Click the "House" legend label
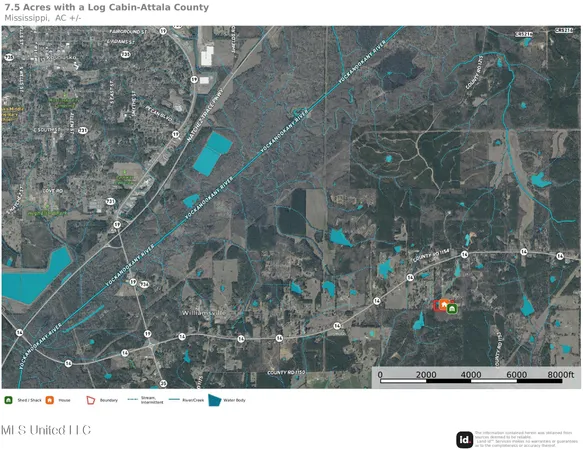 coord(64,400)
